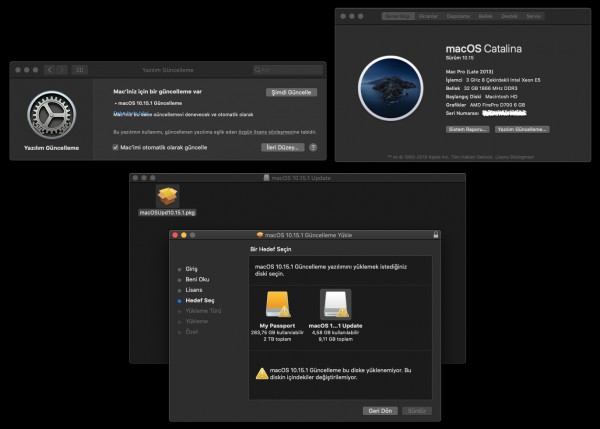Click the 'macOS 10.15.1 Güncelleme' update item text
The height and width of the screenshot is (429, 600).
pyautogui.click(x=150, y=103)
